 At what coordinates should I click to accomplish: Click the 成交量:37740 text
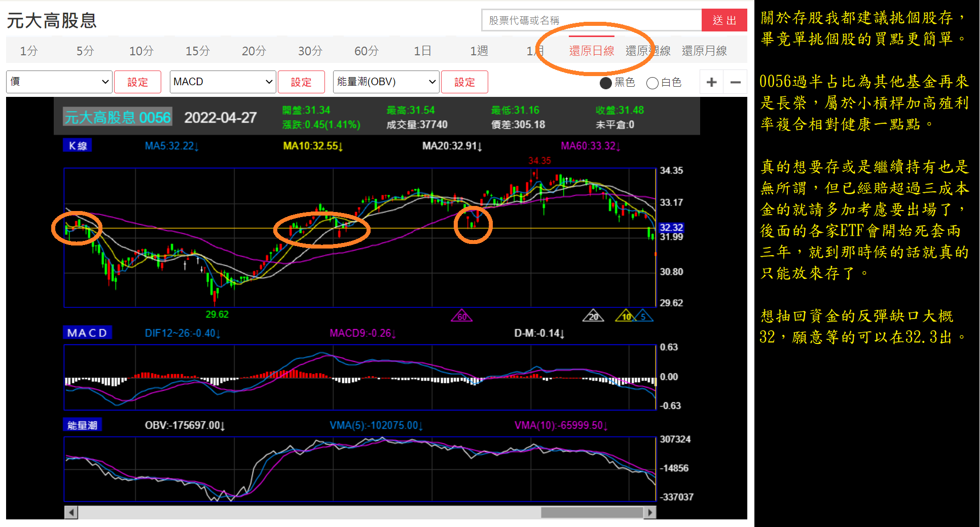417,125
